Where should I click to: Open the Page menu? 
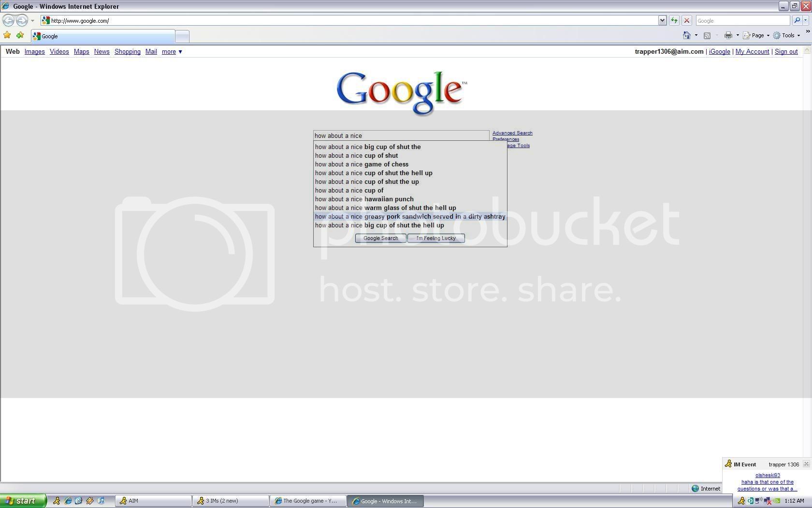(x=756, y=35)
